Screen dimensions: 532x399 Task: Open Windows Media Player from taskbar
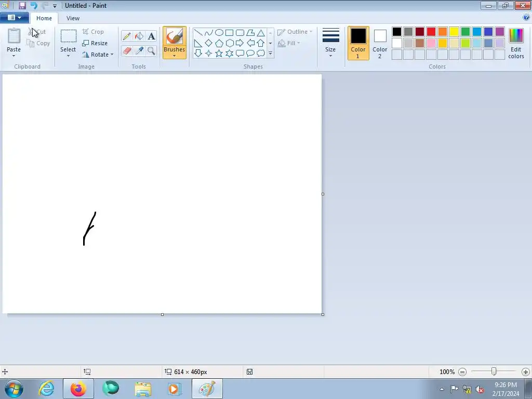(175, 389)
